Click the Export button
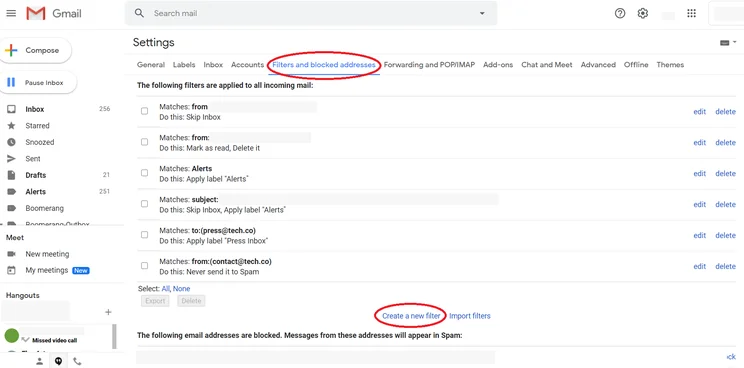The width and height of the screenshot is (744, 368). coord(155,301)
